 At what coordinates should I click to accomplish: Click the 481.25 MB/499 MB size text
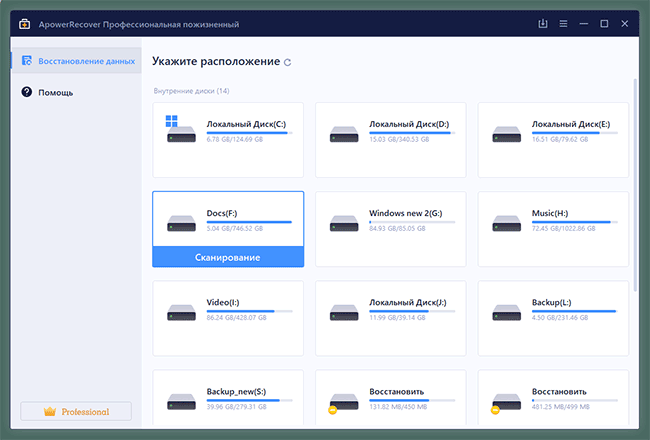(560, 407)
